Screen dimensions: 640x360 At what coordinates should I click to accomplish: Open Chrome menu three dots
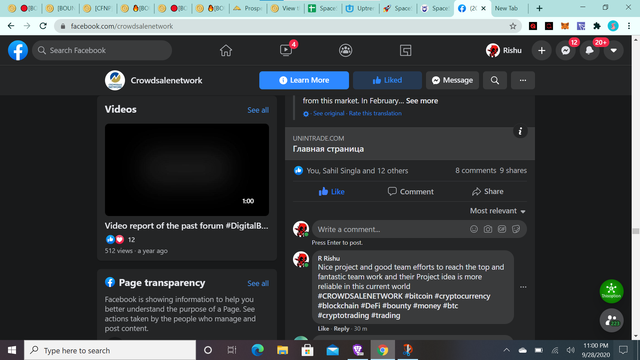pyautogui.click(x=629, y=26)
